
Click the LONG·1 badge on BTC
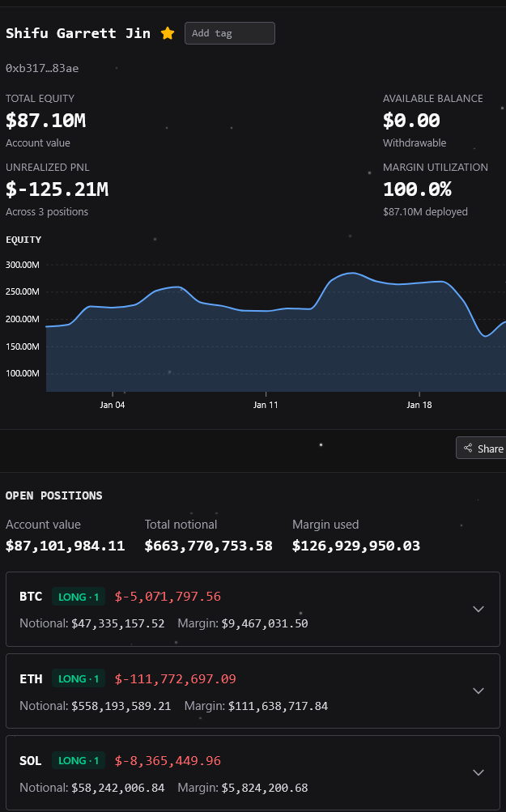pyautogui.click(x=79, y=597)
